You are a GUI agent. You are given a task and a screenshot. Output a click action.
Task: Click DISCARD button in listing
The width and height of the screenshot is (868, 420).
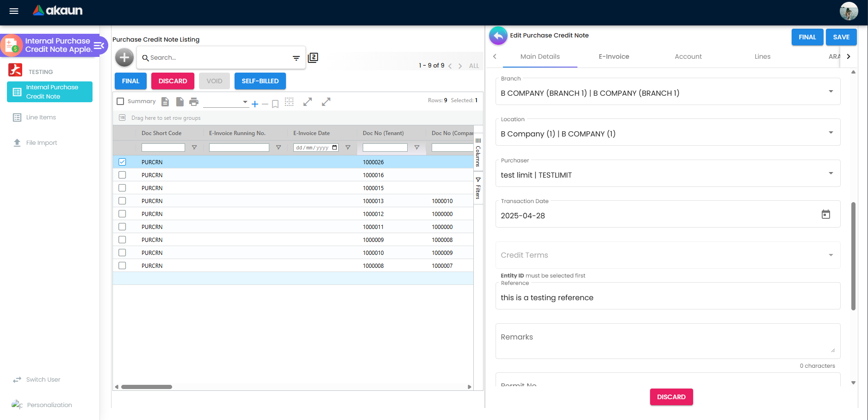tap(173, 81)
